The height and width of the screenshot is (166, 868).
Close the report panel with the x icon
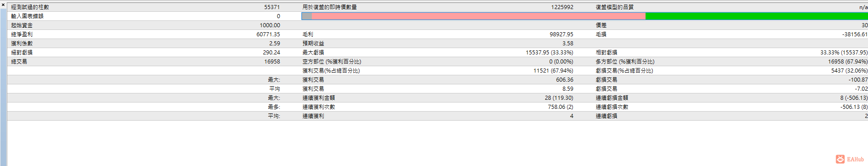pos(3,5)
